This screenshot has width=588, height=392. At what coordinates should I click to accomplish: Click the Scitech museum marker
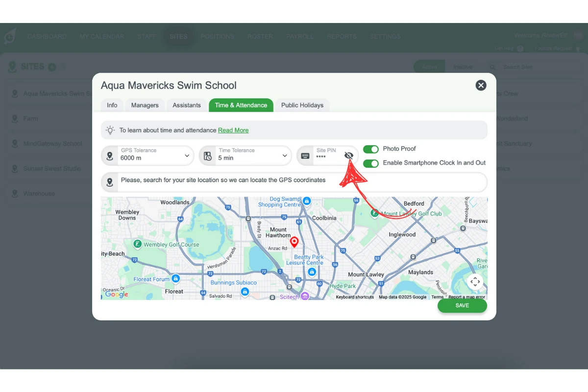click(x=305, y=296)
